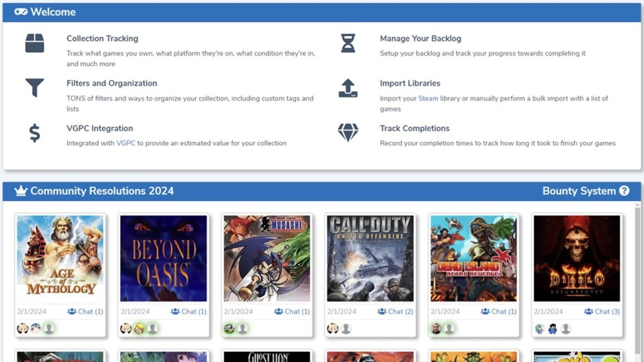Open the Dead Island Retro Revenge cover
The image size is (644, 362).
point(474,258)
